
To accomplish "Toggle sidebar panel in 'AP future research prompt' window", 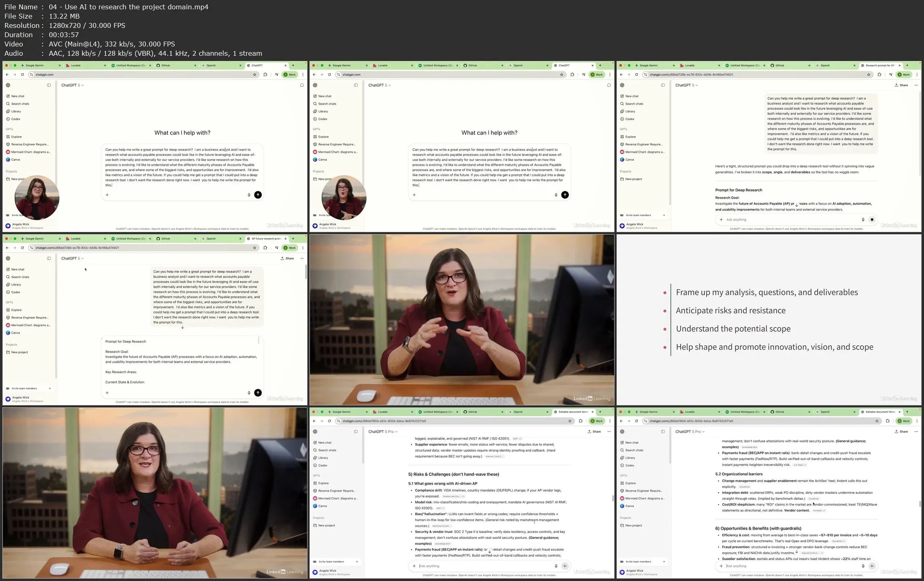I will point(49,258).
